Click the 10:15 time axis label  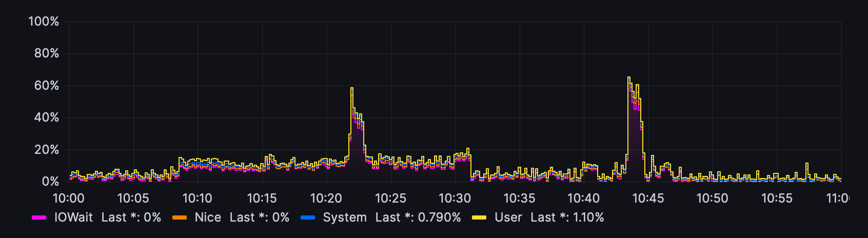[x=262, y=198]
